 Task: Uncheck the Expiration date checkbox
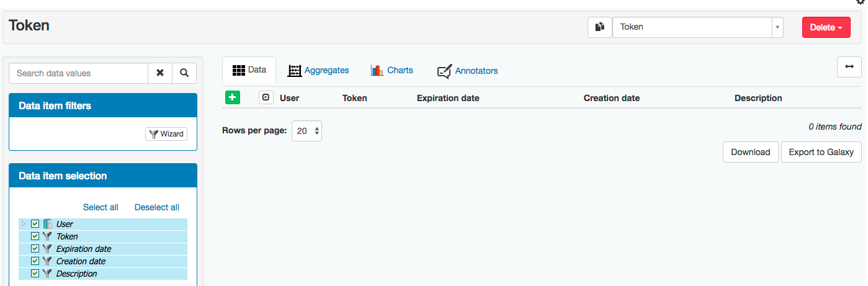pos(35,249)
